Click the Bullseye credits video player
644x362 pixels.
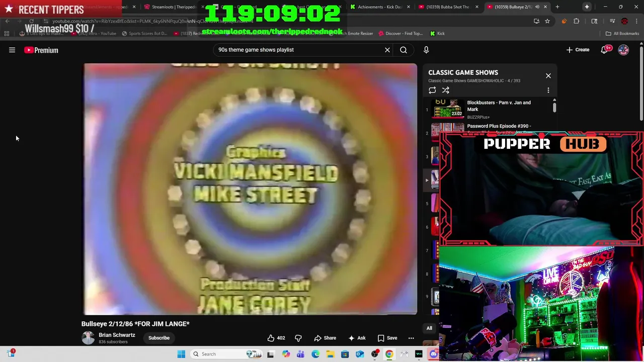[251, 189]
